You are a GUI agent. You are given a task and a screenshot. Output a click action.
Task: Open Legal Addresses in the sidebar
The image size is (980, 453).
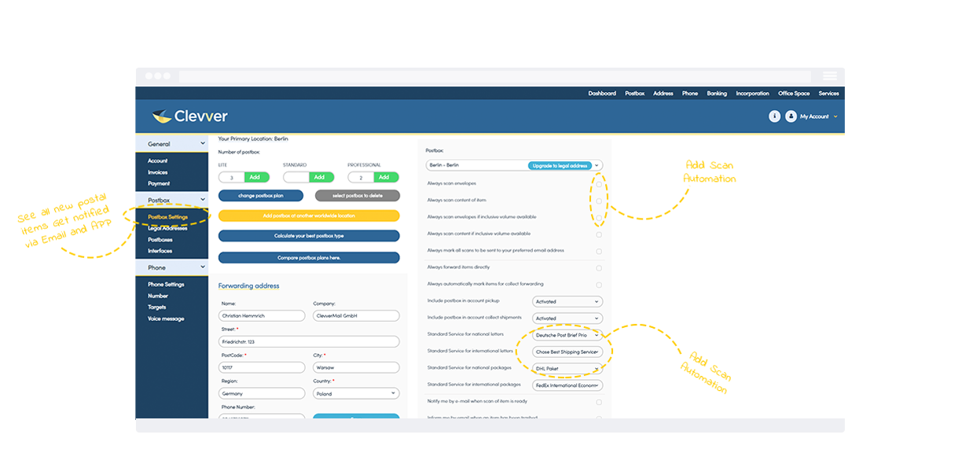pos(167,228)
